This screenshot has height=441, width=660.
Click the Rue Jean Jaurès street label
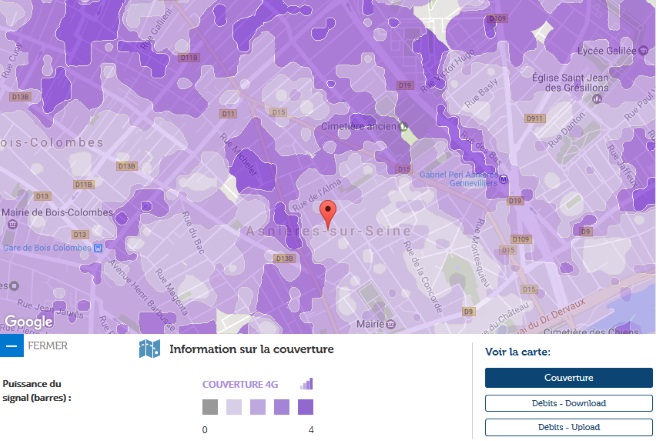(x=50, y=308)
